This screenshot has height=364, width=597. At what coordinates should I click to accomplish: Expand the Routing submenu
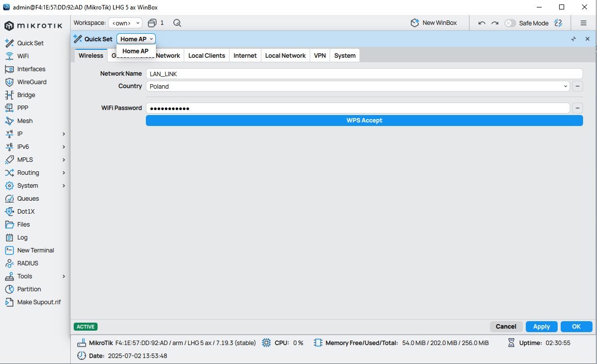click(x=64, y=172)
